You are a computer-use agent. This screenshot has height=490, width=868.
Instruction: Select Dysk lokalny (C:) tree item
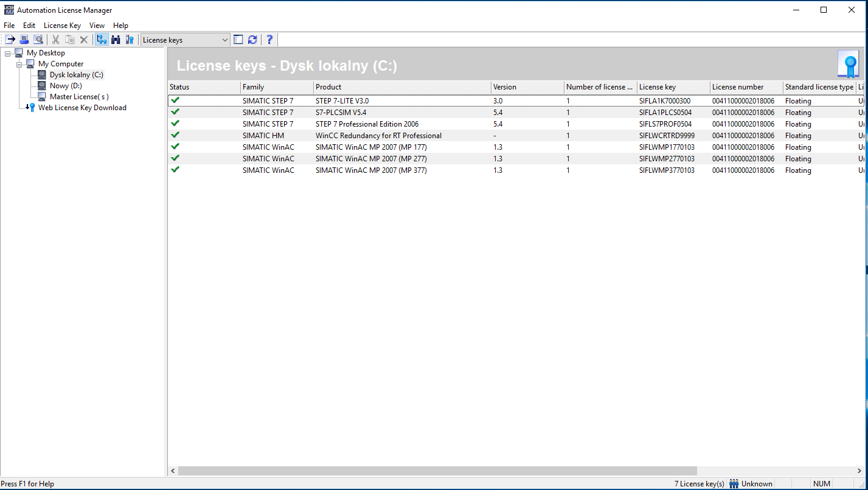pos(77,75)
